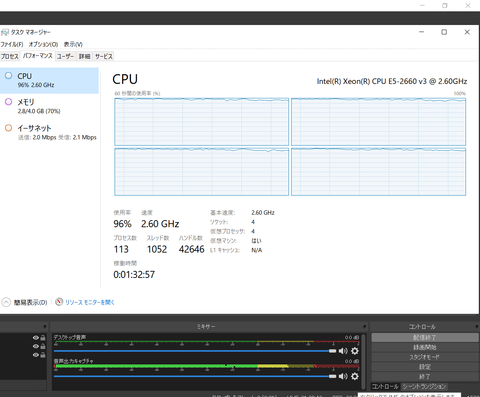Viewport: 480px width, 397px height.
Task: Click the chevron circle icon beside 簡易表示
Action: tap(6, 302)
